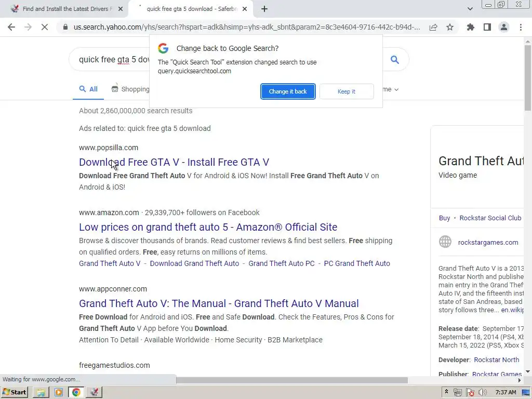Viewport: 532px width, 399px height.
Task: Click the Buy link in info panel
Action: 445,218
